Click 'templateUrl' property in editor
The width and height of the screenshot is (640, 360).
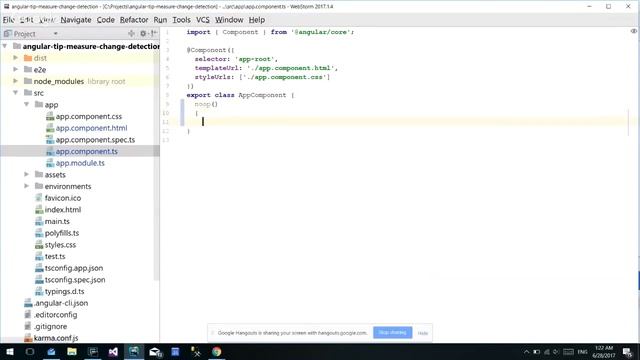click(216, 68)
